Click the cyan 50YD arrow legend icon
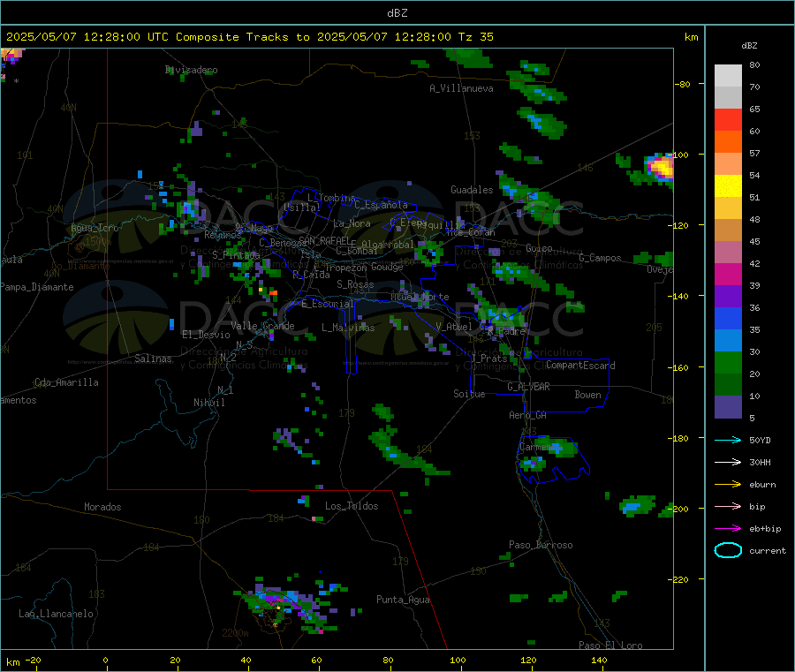 [728, 440]
